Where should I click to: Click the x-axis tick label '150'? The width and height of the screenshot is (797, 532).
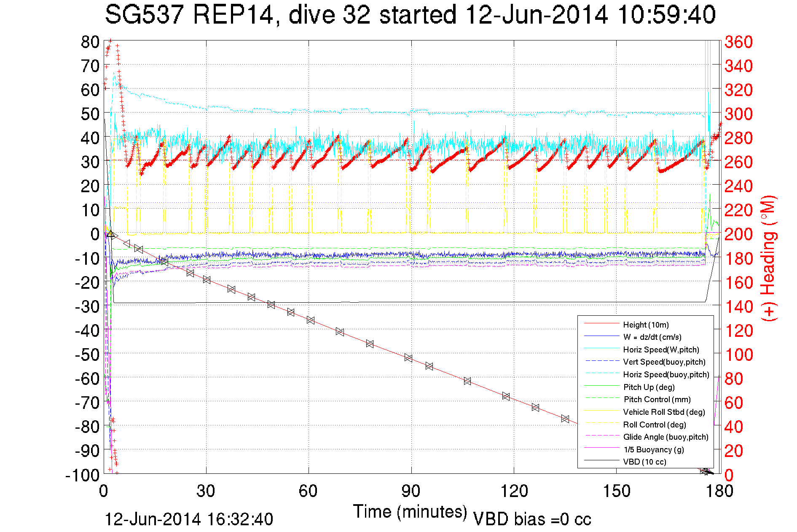tap(616, 491)
